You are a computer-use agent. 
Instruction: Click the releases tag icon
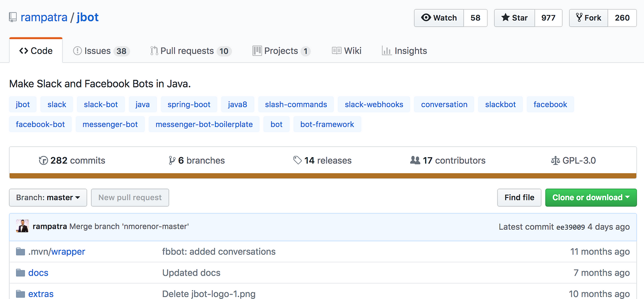click(297, 160)
